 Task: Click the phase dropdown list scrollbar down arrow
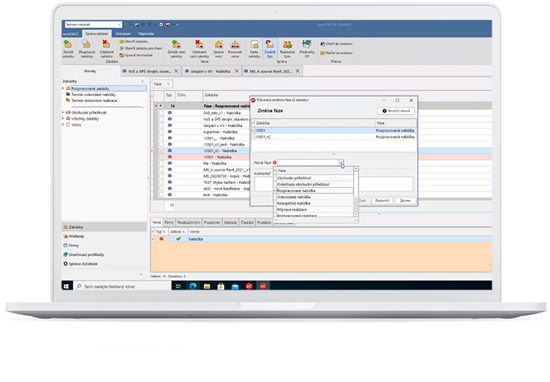coord(356,214)
